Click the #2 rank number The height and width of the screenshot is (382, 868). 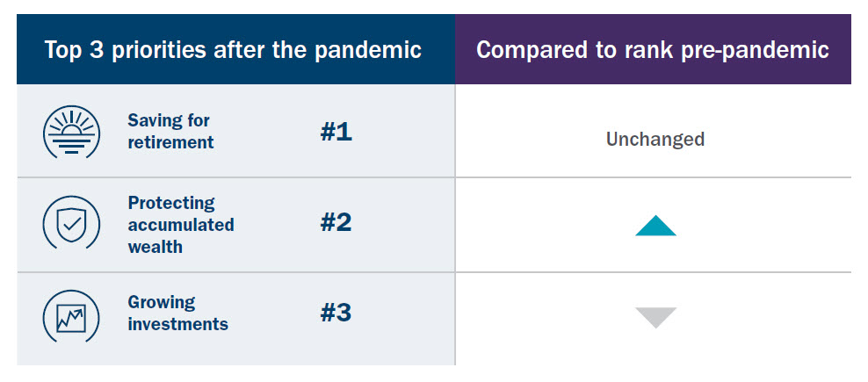336,221
